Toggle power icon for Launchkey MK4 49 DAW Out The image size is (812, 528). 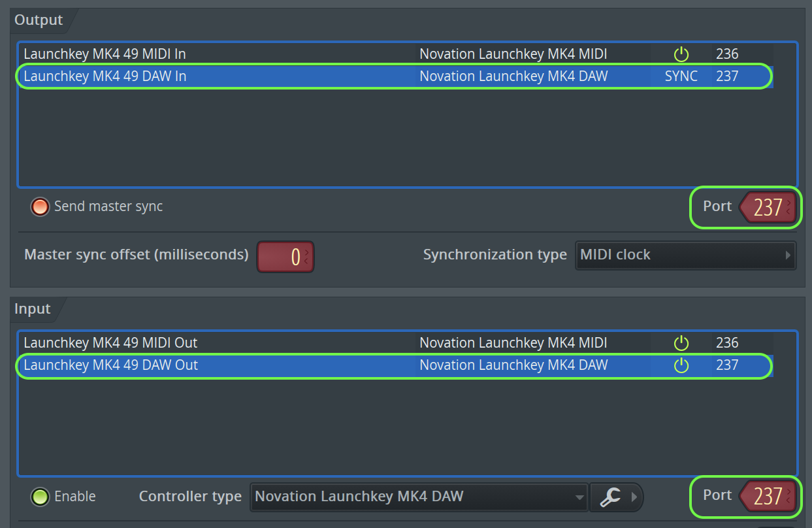tap(681, 365)
